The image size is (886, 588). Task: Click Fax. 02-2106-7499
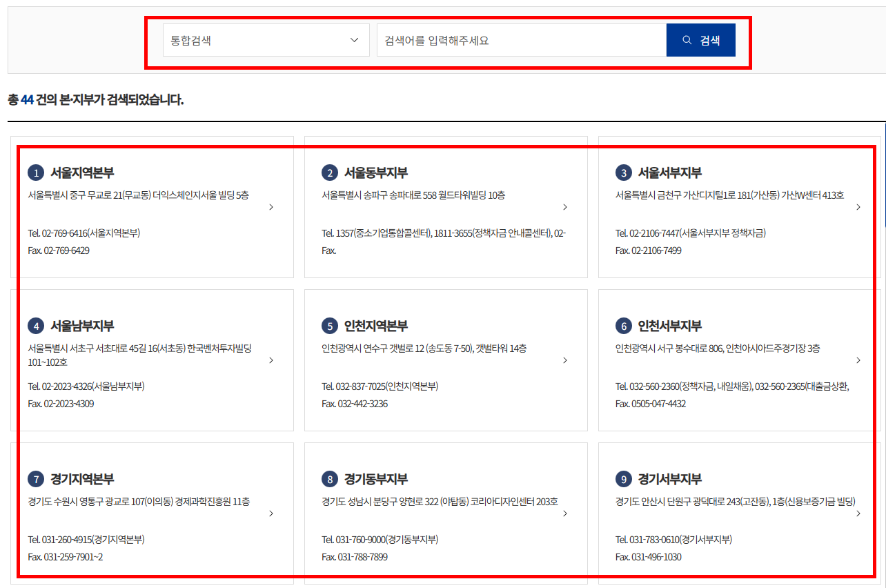point(649,251)
